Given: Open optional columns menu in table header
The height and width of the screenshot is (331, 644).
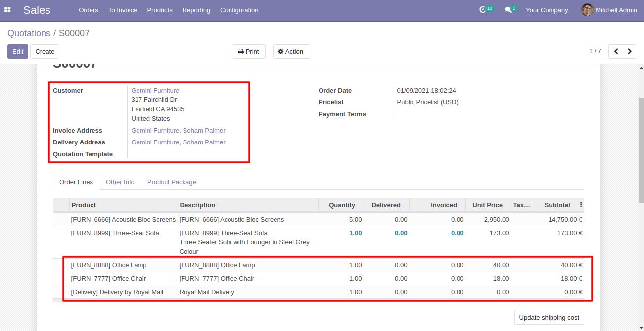Looking at the screenshot, I should [x=581, y=205].
